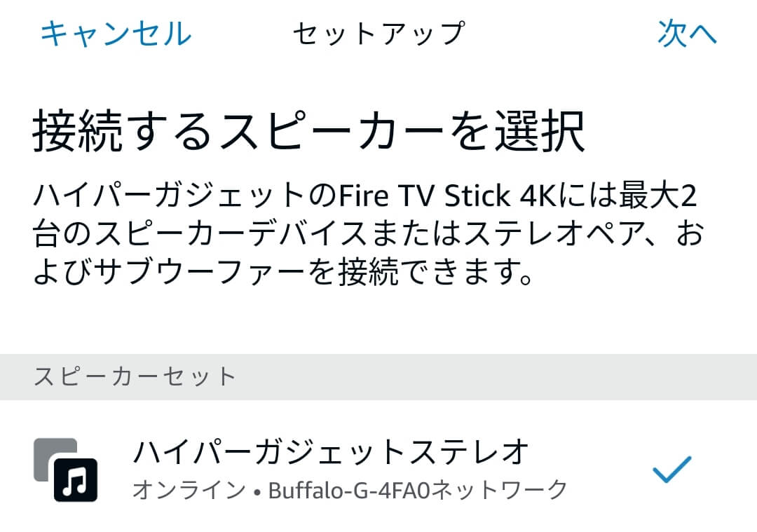Screen dimensions: 757x532
Task: Tap the キャンセル link
Action: point(116,34)
